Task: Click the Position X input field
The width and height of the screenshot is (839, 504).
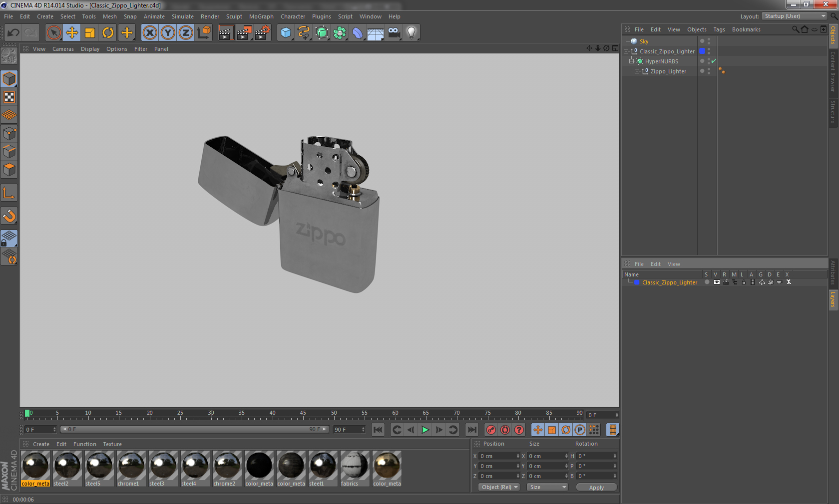Action: pyautogui.click(x=499, y=456)
